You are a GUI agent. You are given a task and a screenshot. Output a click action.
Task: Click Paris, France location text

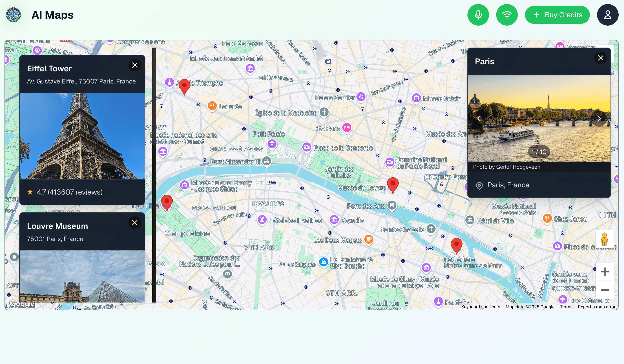[508, 185]
